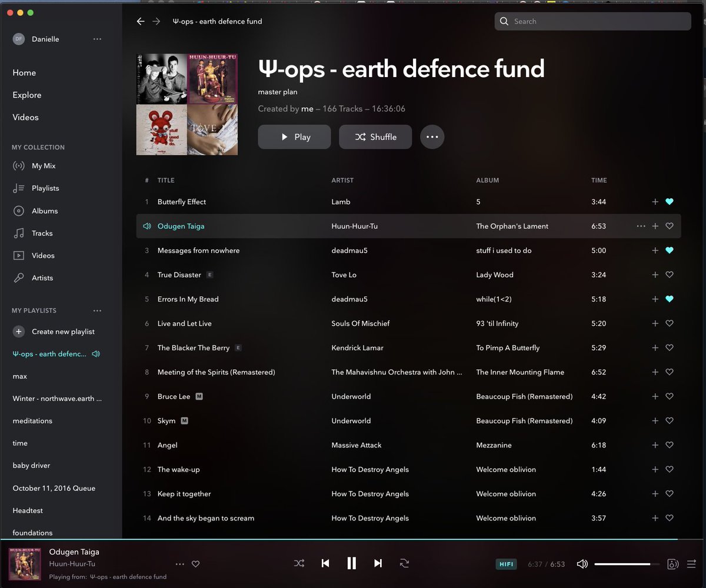Unfavorite Errors In My Bread heart
706x588 pixels.
coord(669,299)
